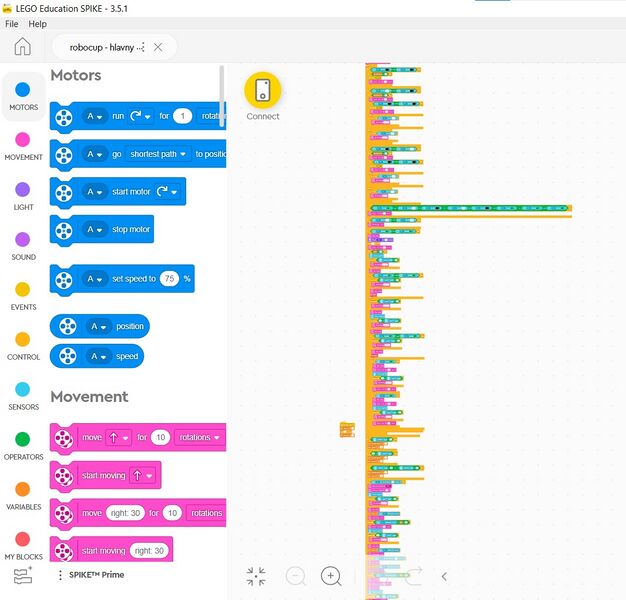The height and width of the screenshot is (600, 626).
Task: Expand motor port A dropdown in run block
Action: pyautogui.click(x=95, y=117)
